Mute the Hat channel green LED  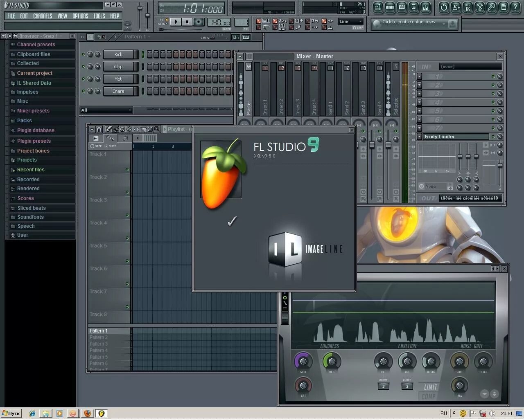[x=83, y=79]
